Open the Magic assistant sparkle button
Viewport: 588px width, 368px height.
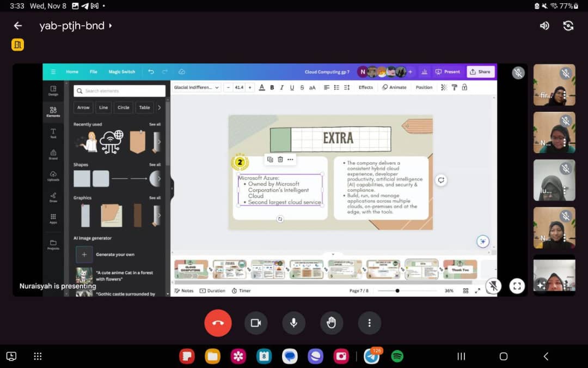[x=483, y=242]
